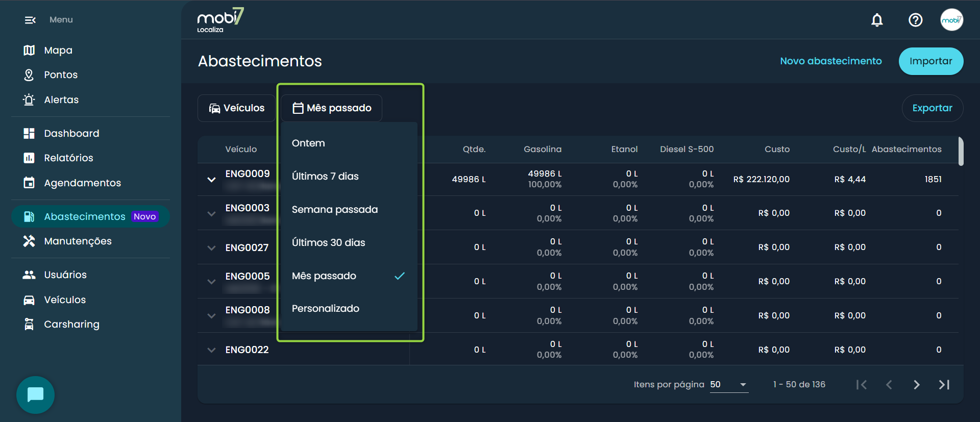
Task: Jump to the last page arrow
Action: (x=944, y=384)
